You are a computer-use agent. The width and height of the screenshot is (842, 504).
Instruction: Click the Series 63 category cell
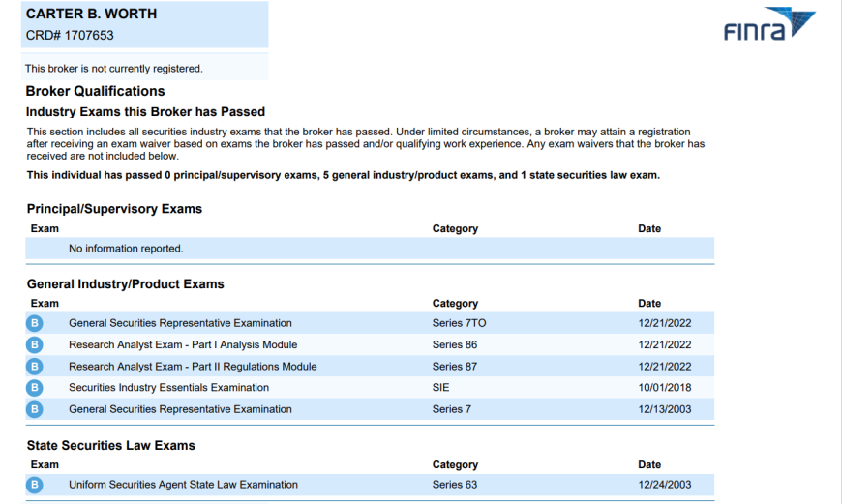click(x=455, y=485)
